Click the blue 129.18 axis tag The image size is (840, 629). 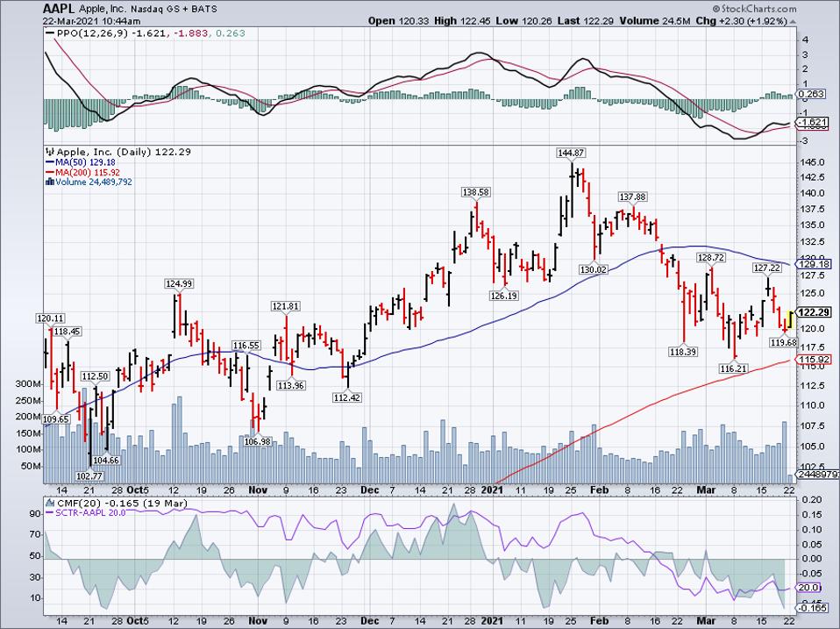pyautogui.click(x=814, y=263)
